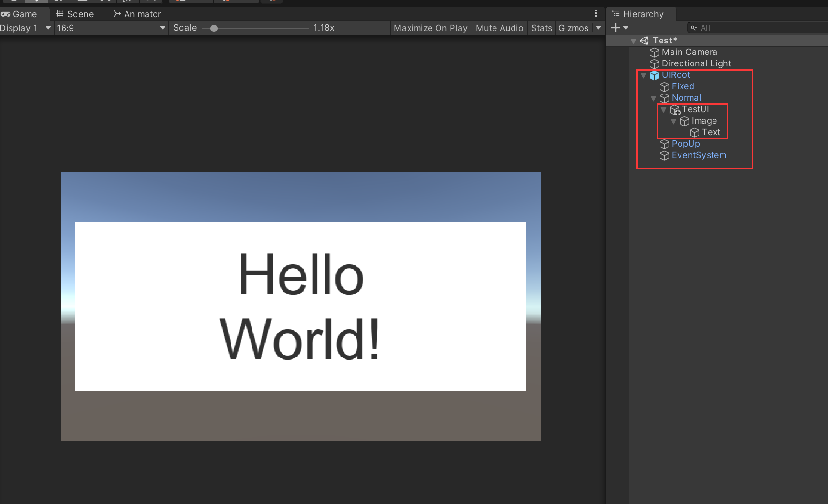Click the Main Camera cube icon
The image size is (828, 504).
(x=654, y=52)
